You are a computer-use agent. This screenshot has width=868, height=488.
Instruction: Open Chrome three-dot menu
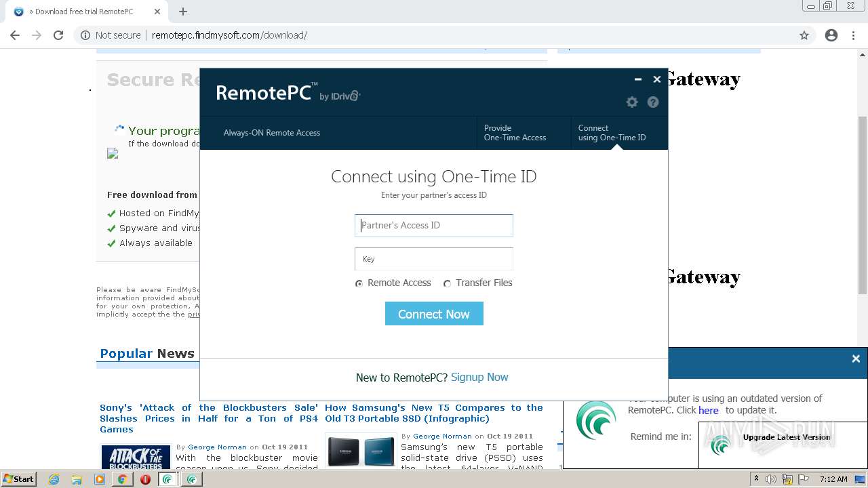click(x=854, y=35)
